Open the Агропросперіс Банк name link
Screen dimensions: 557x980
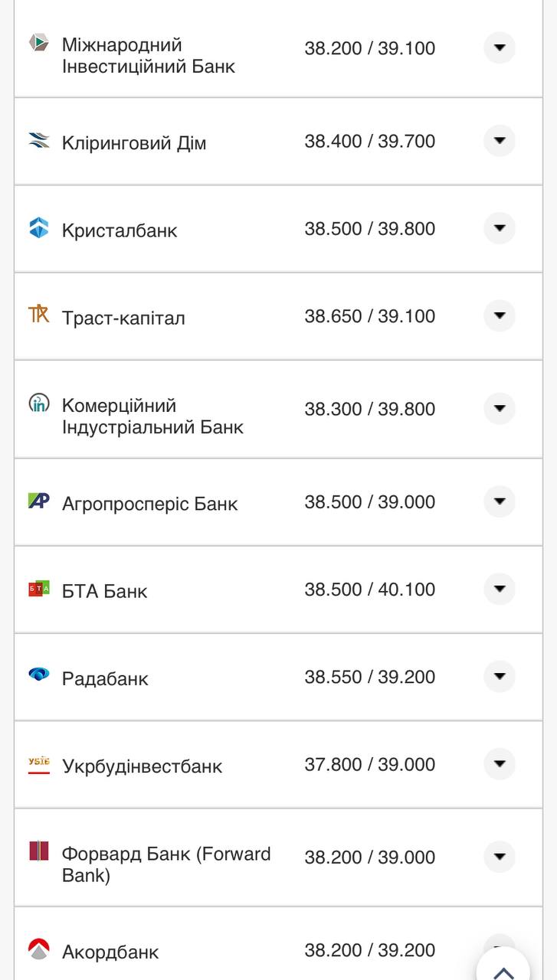tap(149, 504)
